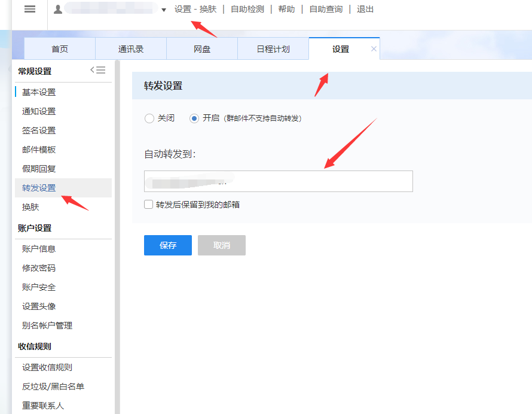The width and height of the screenshot is (532, 414).
Task: Open 假期回复 in the sidebar
Action: (x=39, y=169)
